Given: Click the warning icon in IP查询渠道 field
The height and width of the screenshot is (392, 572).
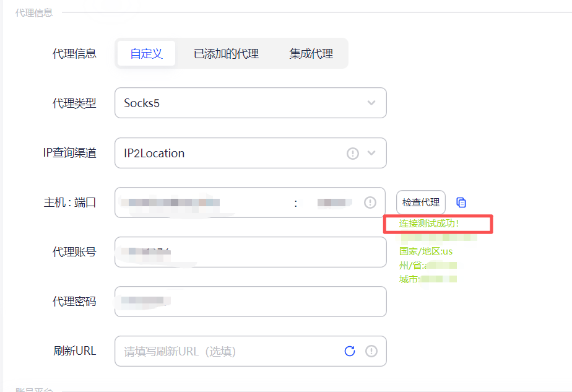Looking at the screenshot, I should pos(352,153).
